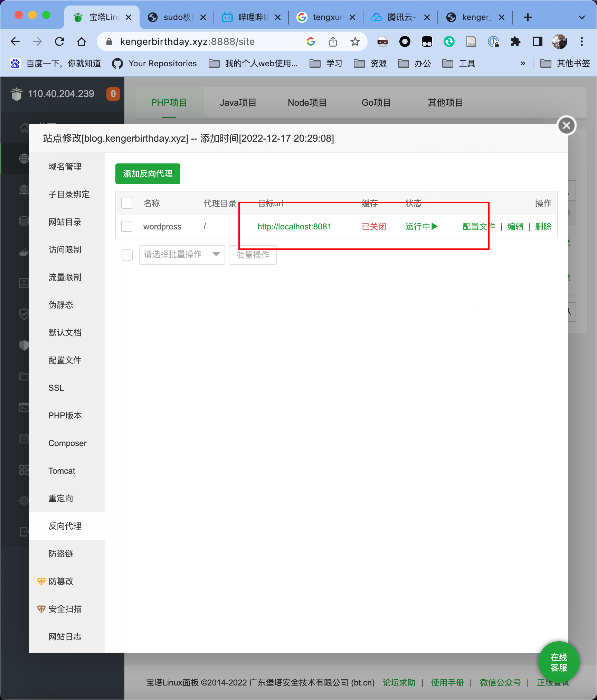Select 重定向 in dialog sidebar

coord(67,499)
